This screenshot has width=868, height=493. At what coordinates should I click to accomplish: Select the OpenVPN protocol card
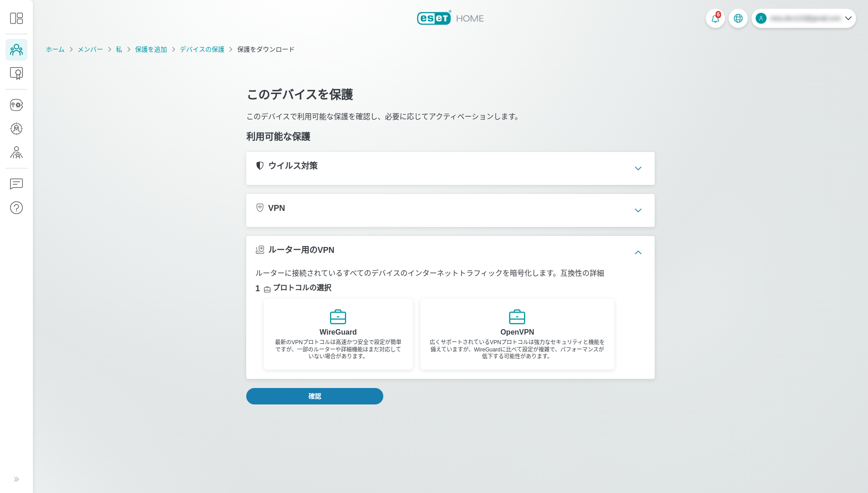[x=517, y=334]
